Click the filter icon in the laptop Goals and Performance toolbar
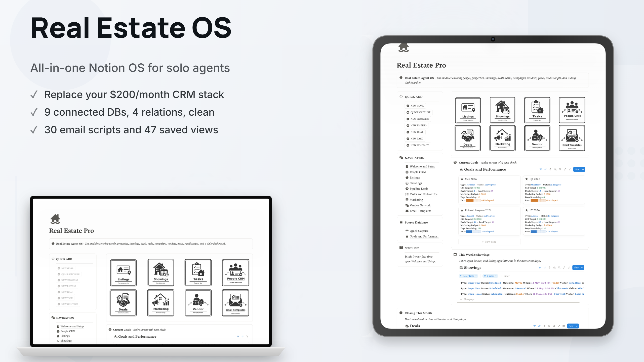 238,336
